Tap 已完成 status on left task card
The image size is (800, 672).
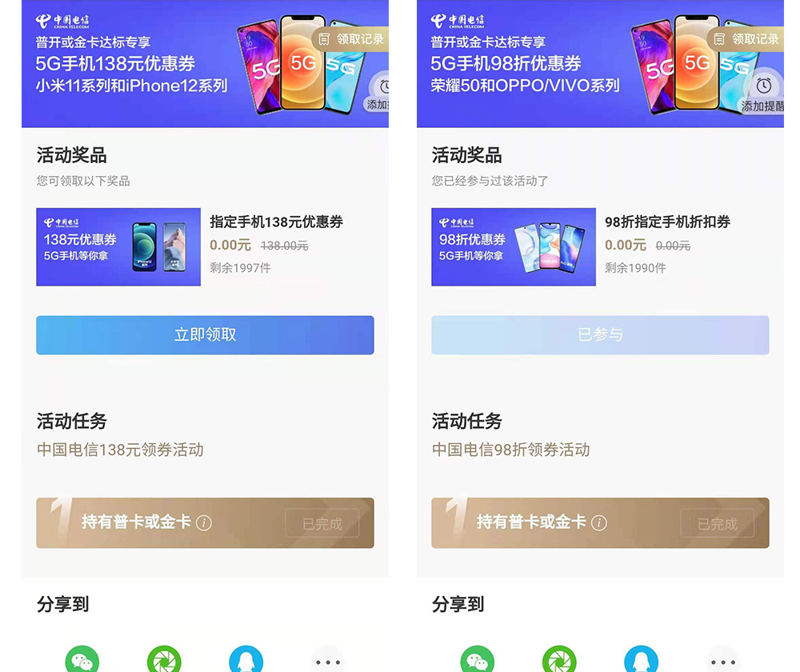(322, 523)
